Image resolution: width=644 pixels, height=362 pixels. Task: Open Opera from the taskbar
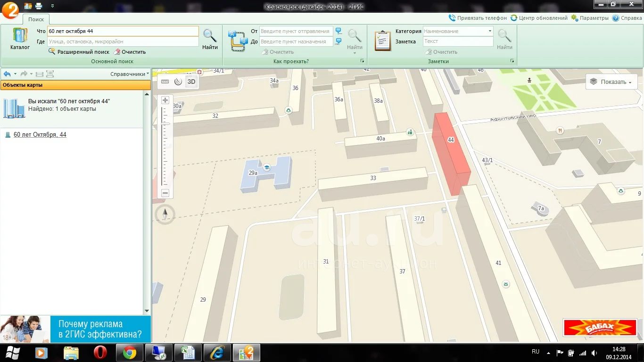pos(100,353)
